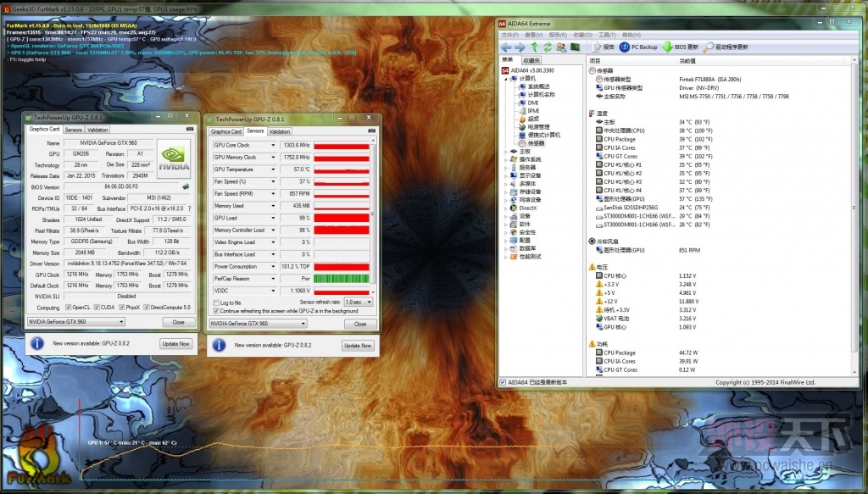This screenshot has width=868, height=494.
Task: Go back using AIDA64 back arrow
Action: 506,47
